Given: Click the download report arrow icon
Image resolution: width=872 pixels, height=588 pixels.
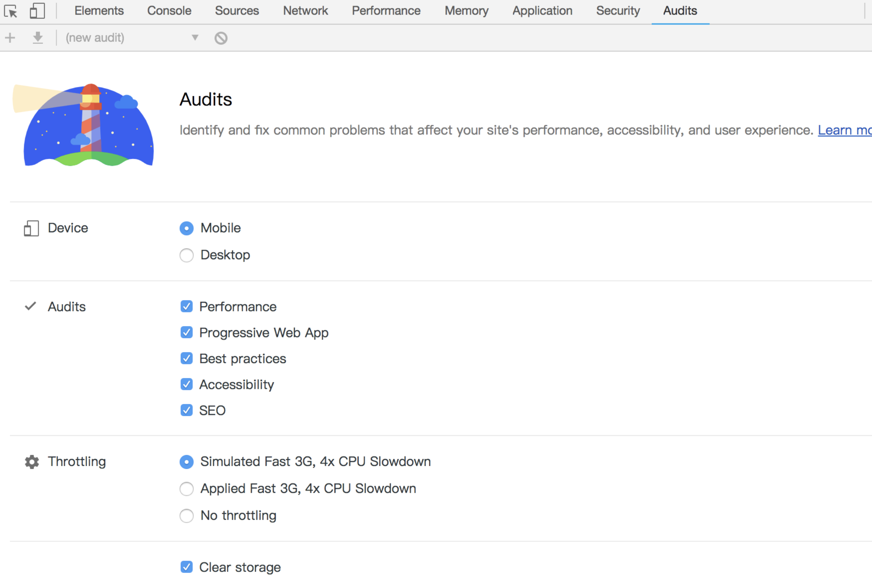Looking at the screenshot, I should [37, 38].
